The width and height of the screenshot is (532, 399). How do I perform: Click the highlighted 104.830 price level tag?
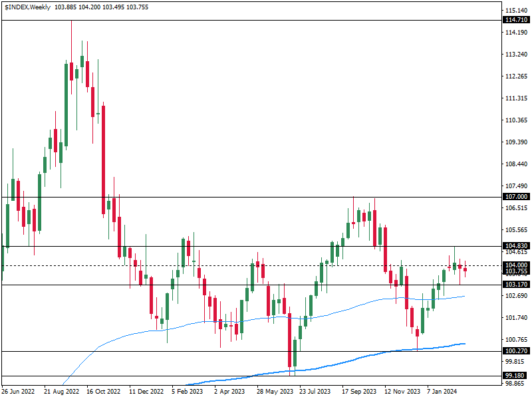pos(517,245)
